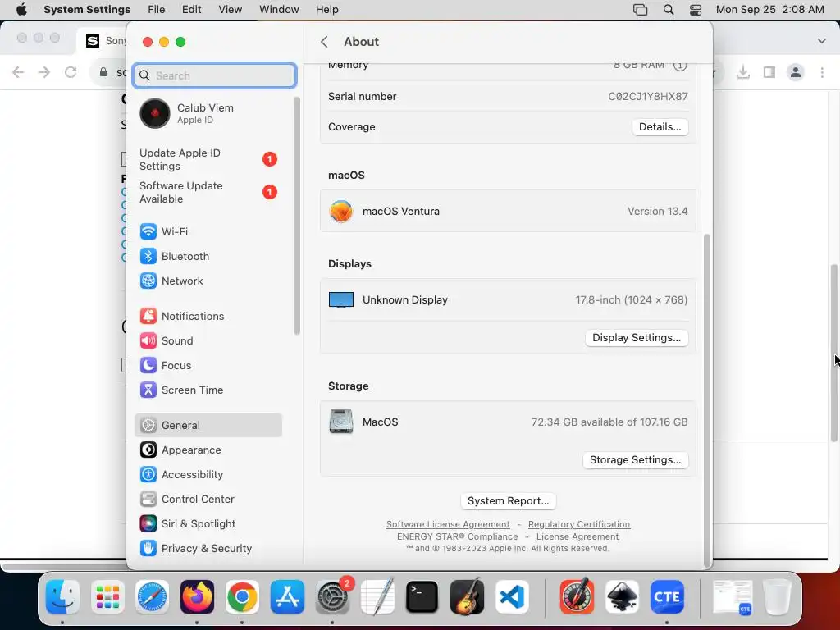Screen dimensions: 840x630
Task: Open Chrome's three-dot menu
Action: 822,72
